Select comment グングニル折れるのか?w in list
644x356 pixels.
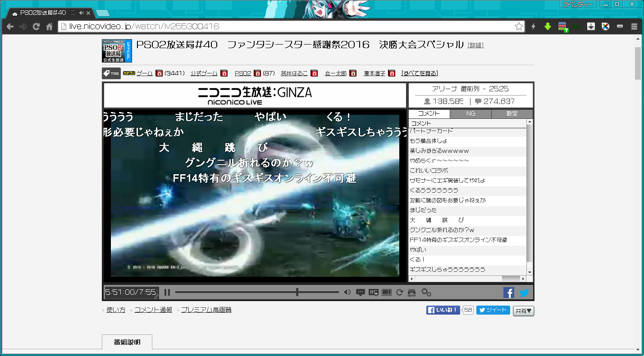coord(467,230)
